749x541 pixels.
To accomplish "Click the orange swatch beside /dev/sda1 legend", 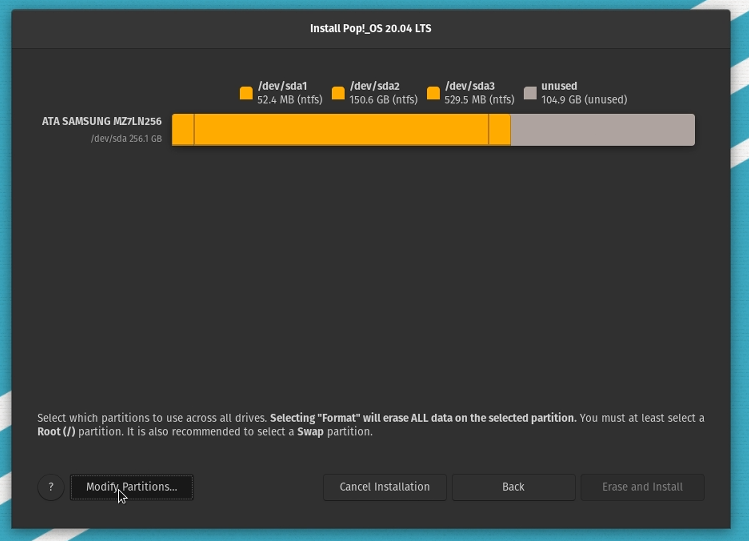I will point(246,93).
